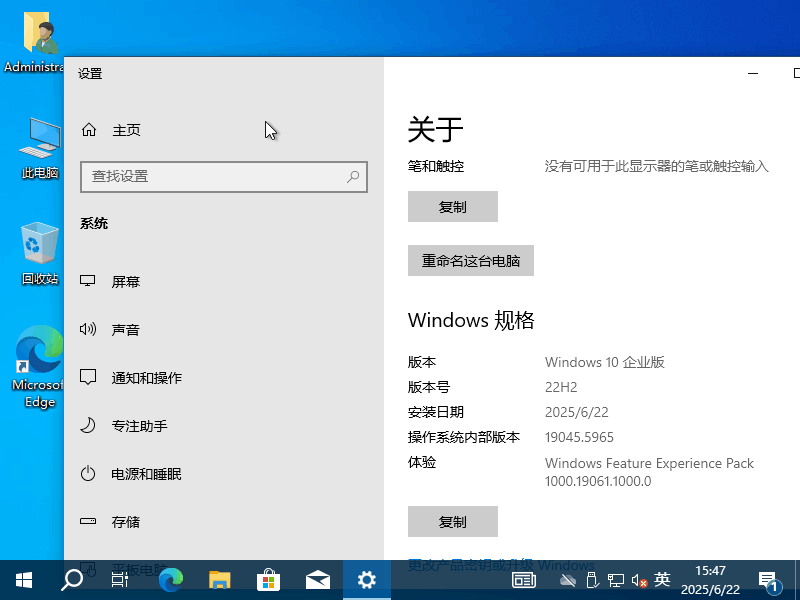Click the 笔和触控 label
This screenshot has width=800, height=600.
coord(436,166)
